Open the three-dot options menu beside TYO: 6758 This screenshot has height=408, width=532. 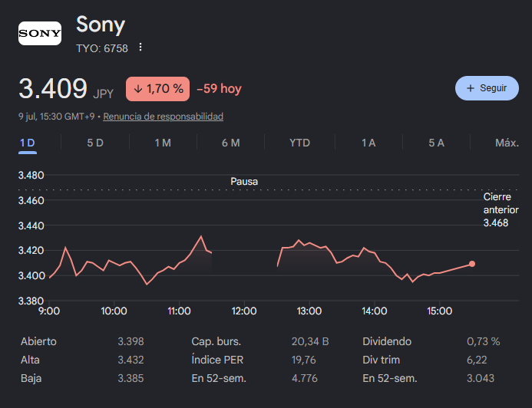point(140,47)
